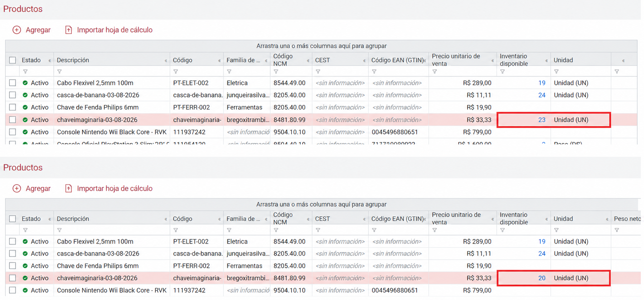Check the Cabo Flexivel row checkbox in top table
The width and height of the screenshot is (644, 300).
[13, 83]
